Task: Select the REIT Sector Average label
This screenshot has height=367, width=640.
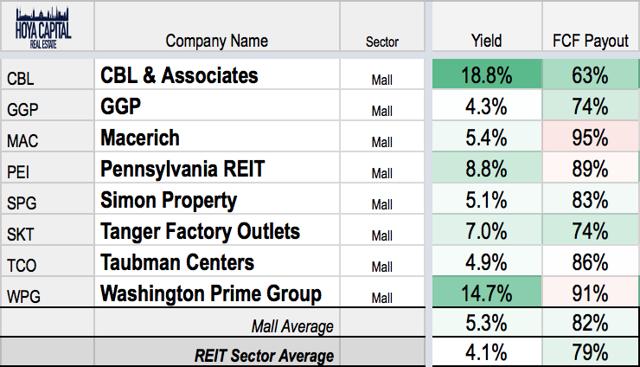Action: [x=264, y=356]
